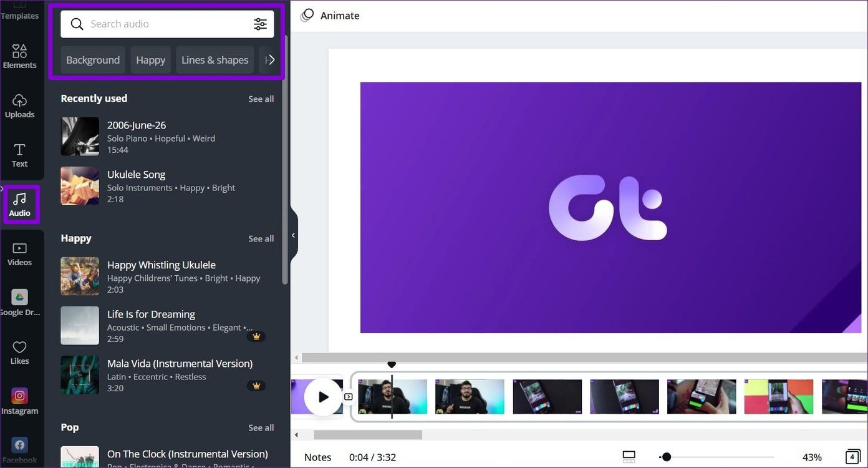
Task: Adjust the zoom slider handle
Action: (666, 457)
